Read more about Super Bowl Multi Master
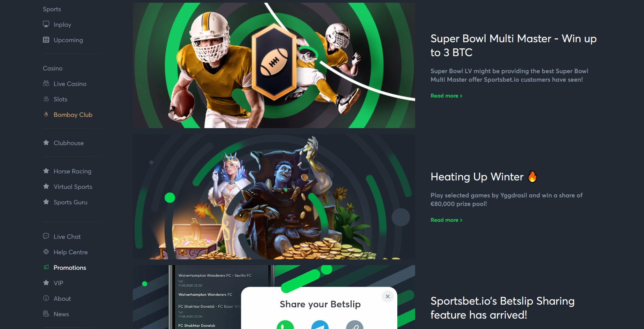644x329 pixels. pos(447,96)
